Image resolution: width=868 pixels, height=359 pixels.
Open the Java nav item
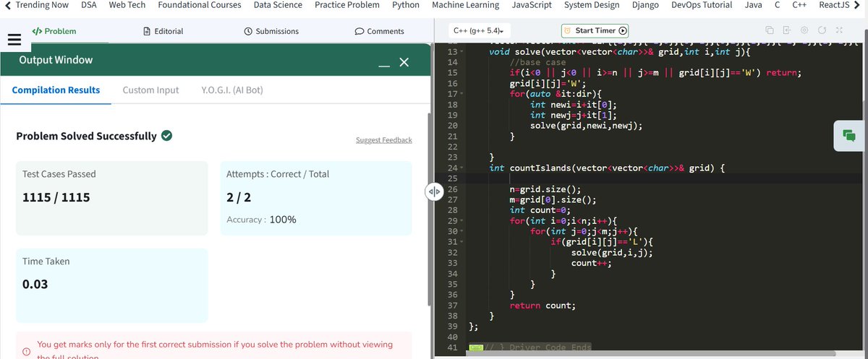753,5
